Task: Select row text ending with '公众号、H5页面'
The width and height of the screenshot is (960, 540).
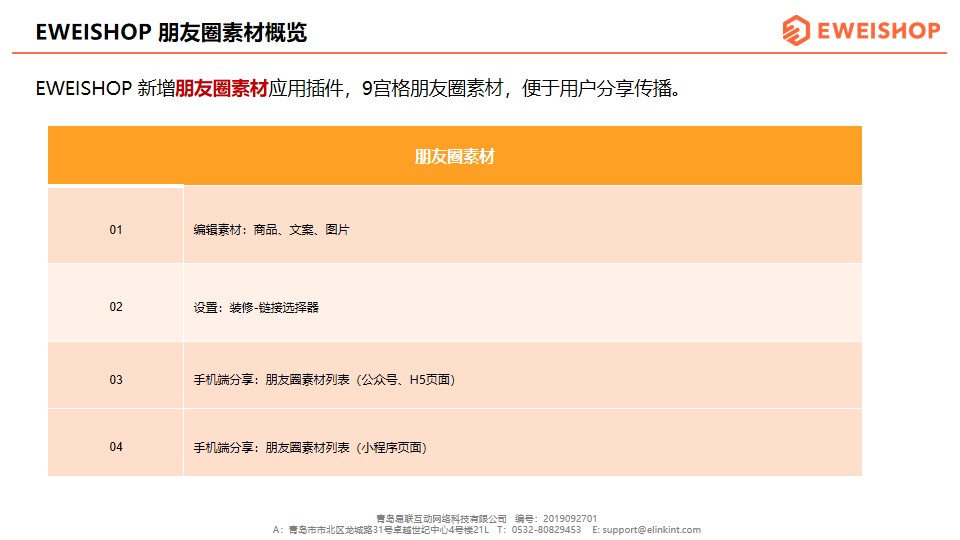Action: coord(324,380)
